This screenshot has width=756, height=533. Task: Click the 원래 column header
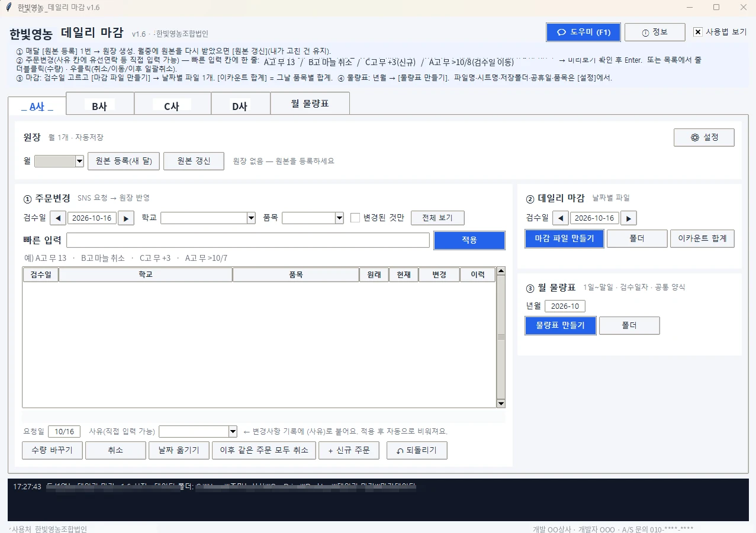374,274
